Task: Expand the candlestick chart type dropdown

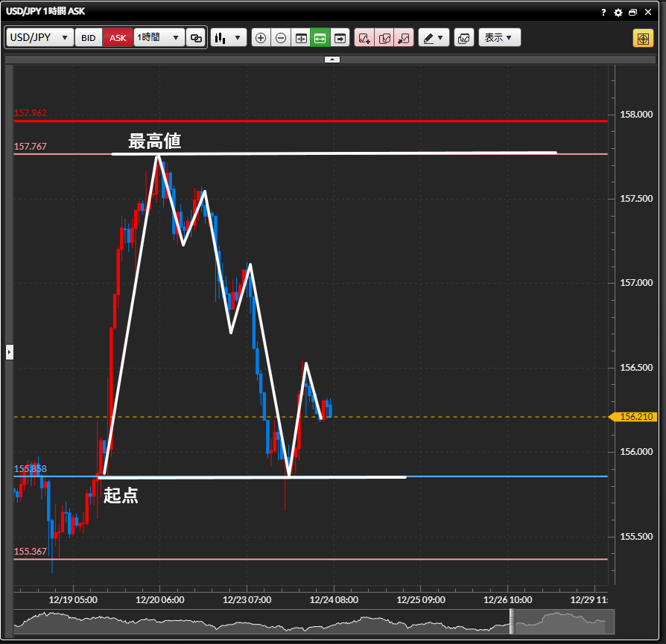Action: tap(228, 38)
